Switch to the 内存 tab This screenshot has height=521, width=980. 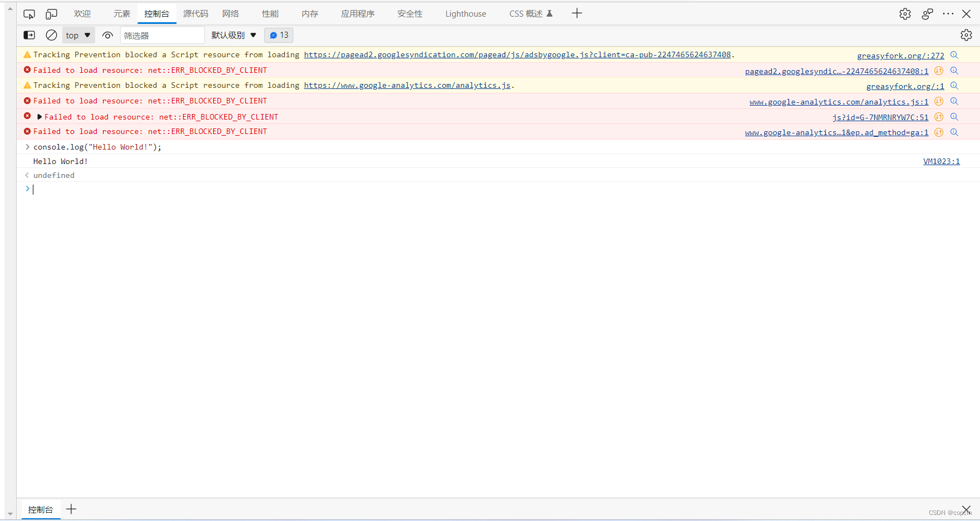tap(310, 14)
